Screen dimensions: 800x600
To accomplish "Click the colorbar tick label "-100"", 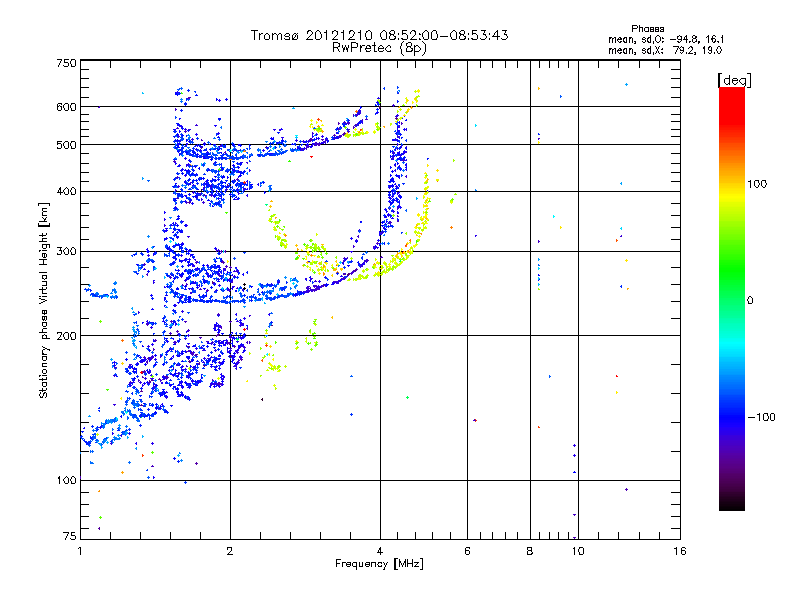I will coord(761,417).
